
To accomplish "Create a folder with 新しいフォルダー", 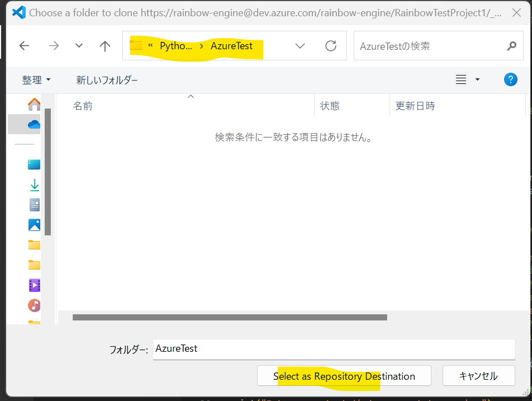I will [x=107, y=80].
